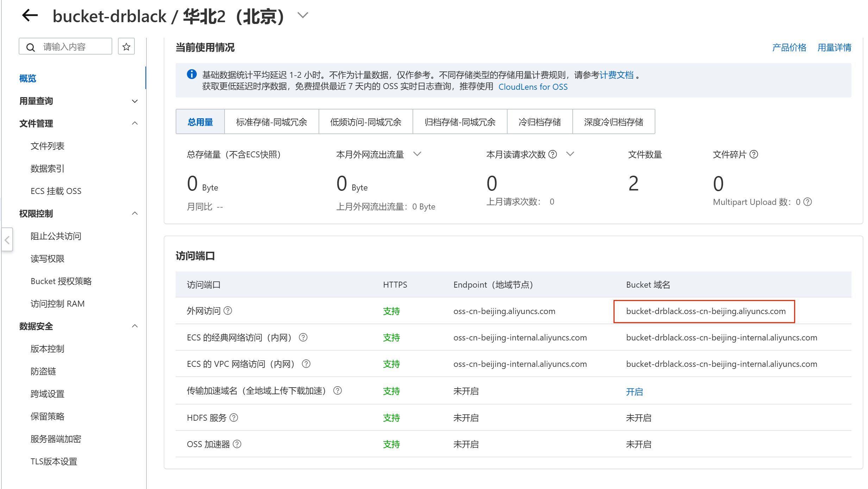Click the Bucket 域名 column header
Image resolution: width=868 pixels, height=489 pixels.
point(648,285)
